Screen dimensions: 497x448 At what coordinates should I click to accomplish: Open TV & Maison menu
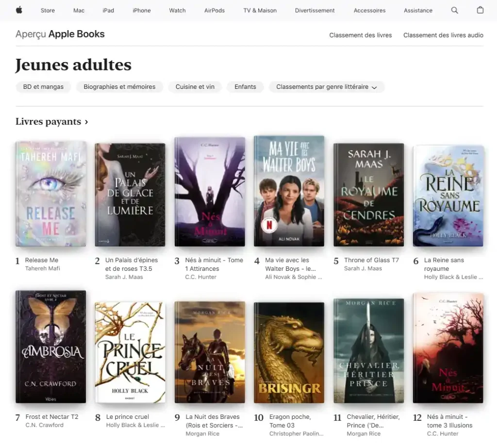click(260, 10)
